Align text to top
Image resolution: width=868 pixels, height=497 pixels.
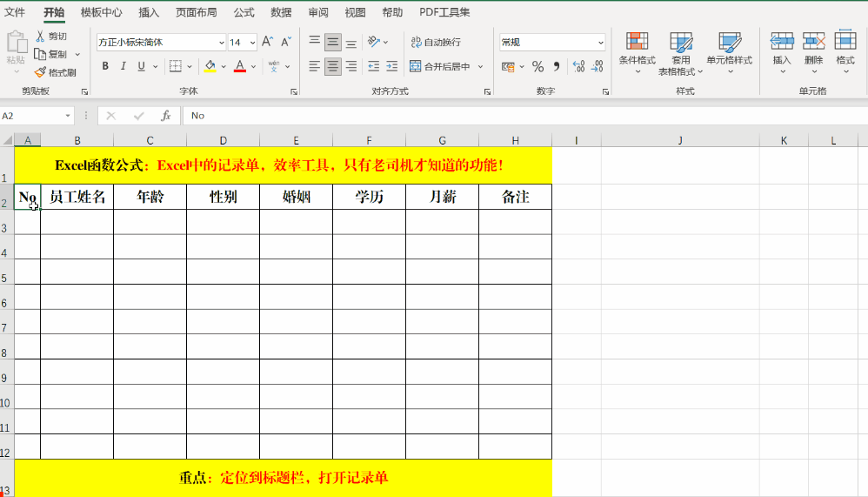click(x=315, y=42)
